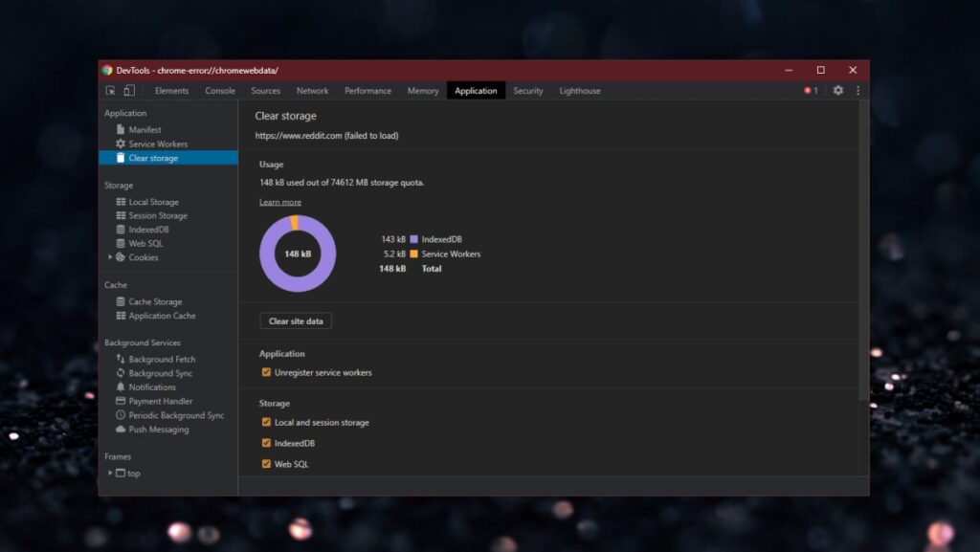Click the orange Service Workers color swatch
The image size is (980, 552).
tap(413, 254)
